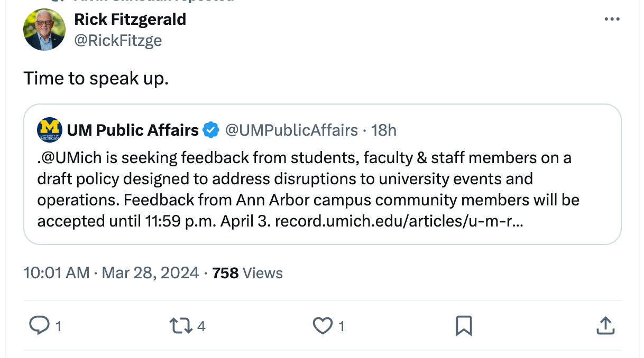Click the UM Public Affairs Michigan logo
This screenshot has width=644, height=358.
point(50,130)
